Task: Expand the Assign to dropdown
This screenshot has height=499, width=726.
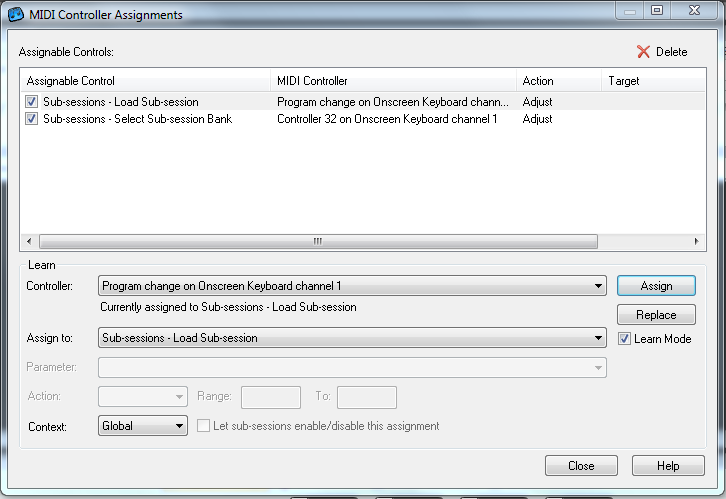Action: (x=598, y=338)
